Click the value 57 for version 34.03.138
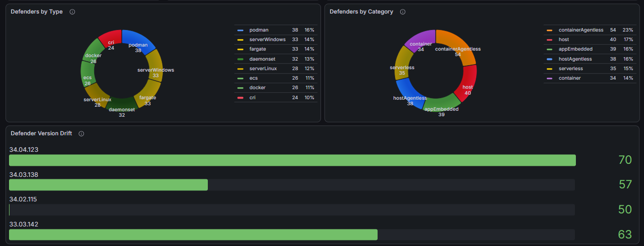 coord(625,184)
